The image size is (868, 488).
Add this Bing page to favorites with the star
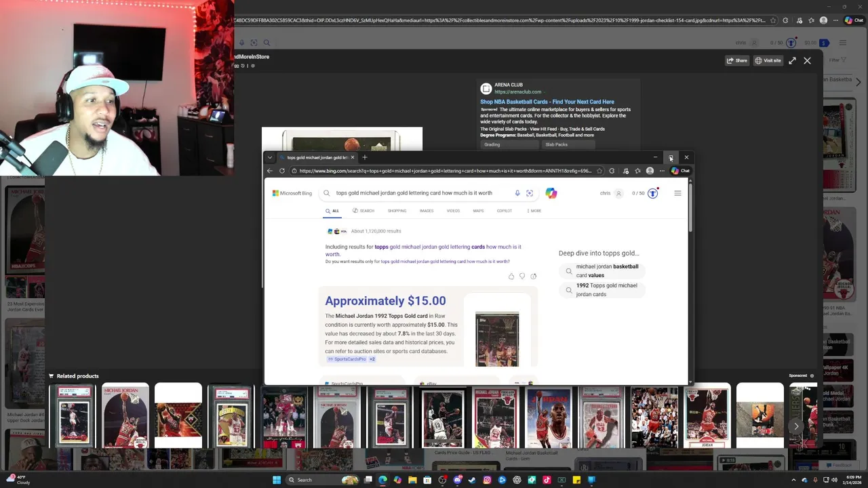599,171
